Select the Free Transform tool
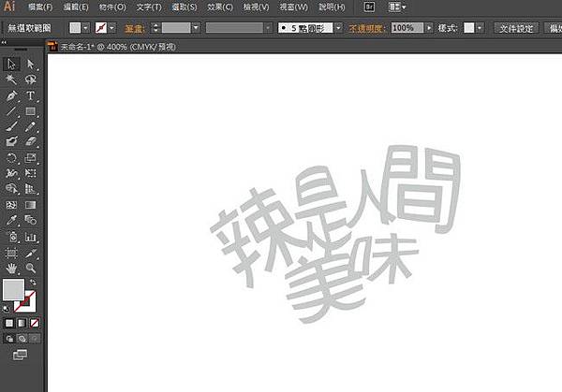The image size is (562, 392). pos(31,173)
